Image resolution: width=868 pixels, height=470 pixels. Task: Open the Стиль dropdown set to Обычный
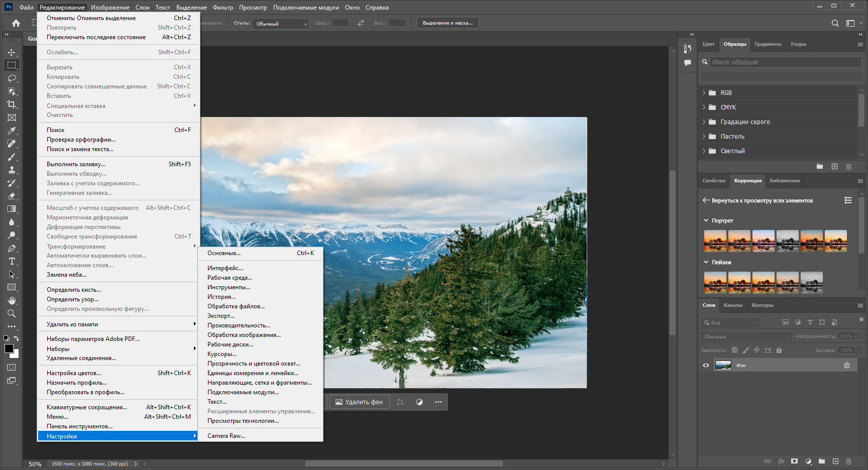[281, 24]
